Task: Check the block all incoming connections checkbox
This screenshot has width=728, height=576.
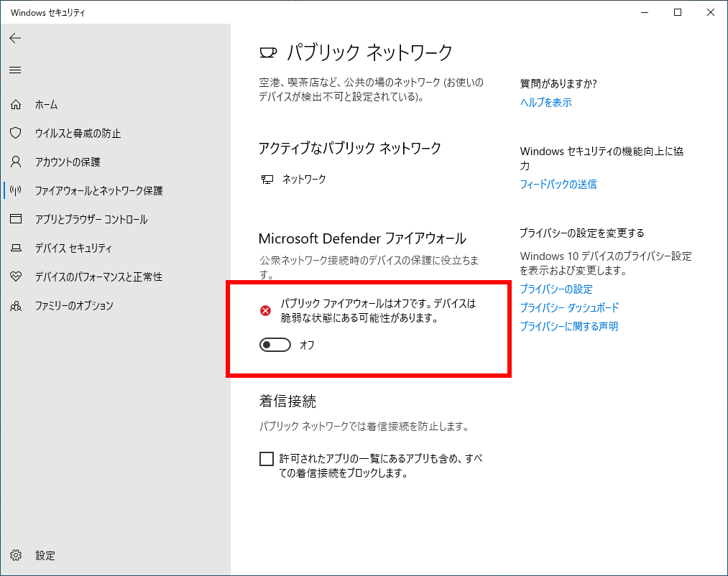Action: [267, 459]
